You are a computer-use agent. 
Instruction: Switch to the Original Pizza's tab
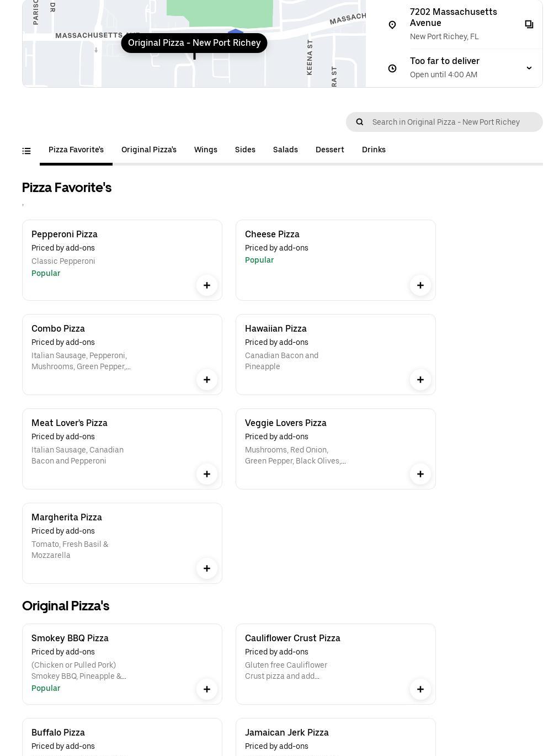coord(149,150)
